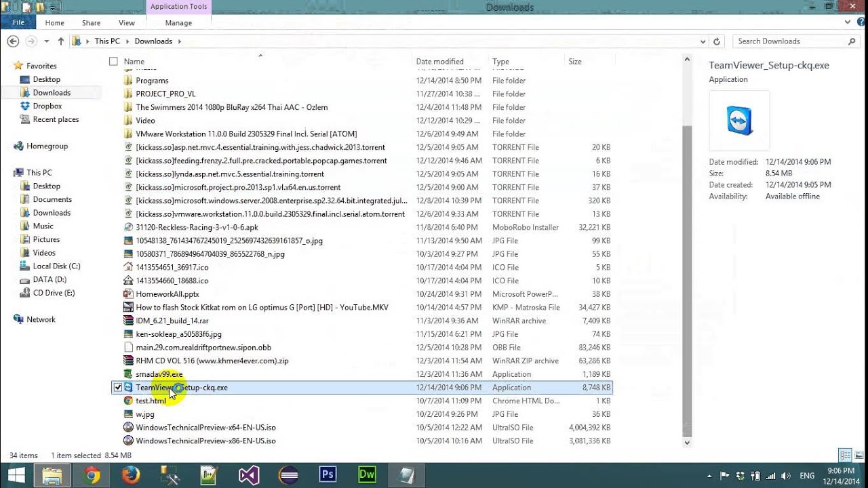Screen dimensions: 868x488
Task: Click the scrollbar up arrow of file list
Action: [x=687, y=61]
